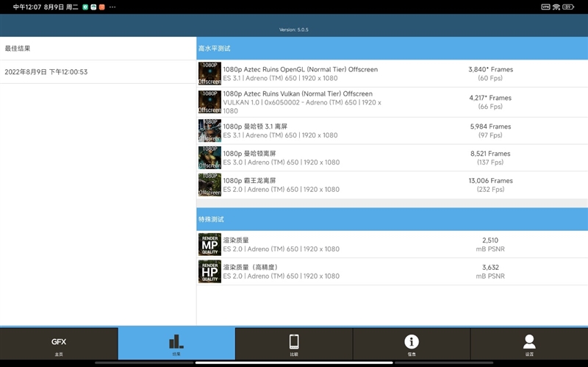Tap the Aztec Ruins Vulkan thumbnail

[x=209, y=101]
